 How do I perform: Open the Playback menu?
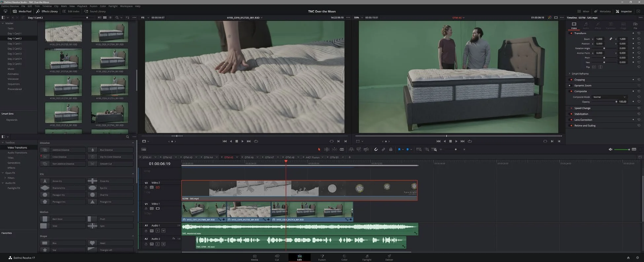[x=82, y=6]
